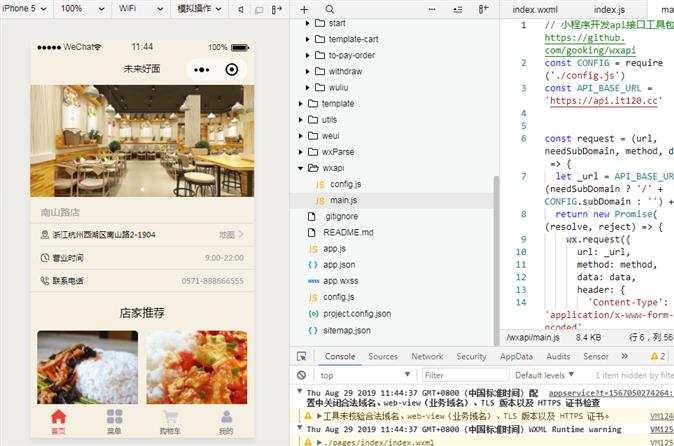Click the search magnifier icon above file tree
Image resolution: width=674 pixels, height=446 pixels.
click(329, 8)
